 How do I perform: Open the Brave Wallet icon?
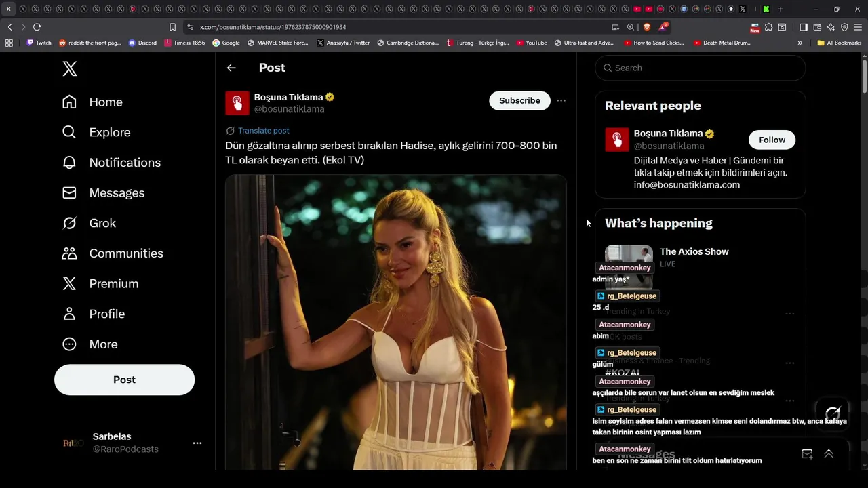click(x=817, y=27)
